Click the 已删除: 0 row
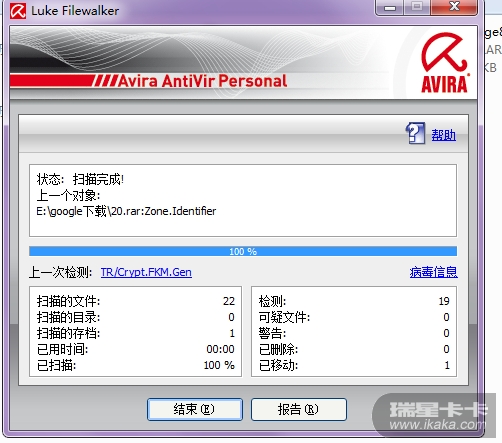The height and width of the screenshot is (443, 502). coord(354,349)
